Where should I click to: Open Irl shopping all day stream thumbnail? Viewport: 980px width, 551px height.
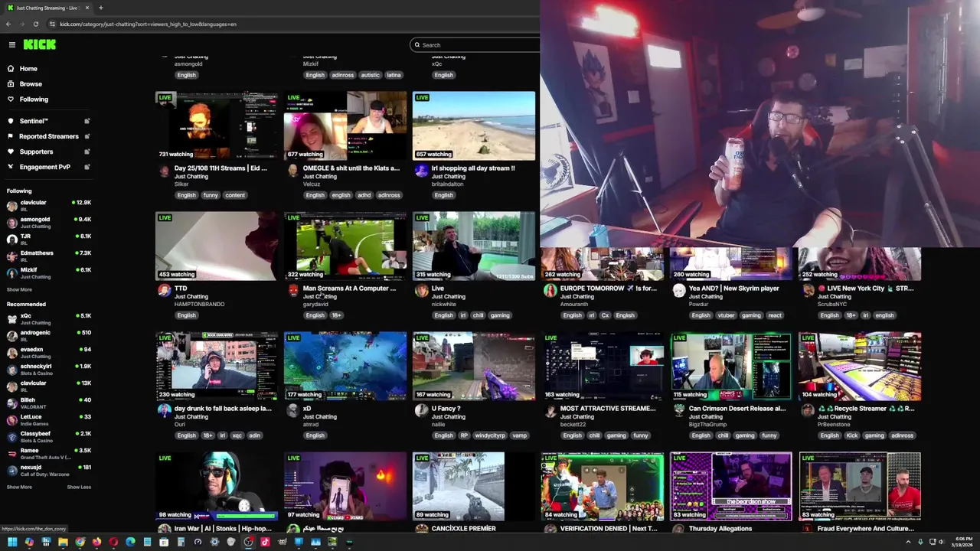[x=474, y=126]
